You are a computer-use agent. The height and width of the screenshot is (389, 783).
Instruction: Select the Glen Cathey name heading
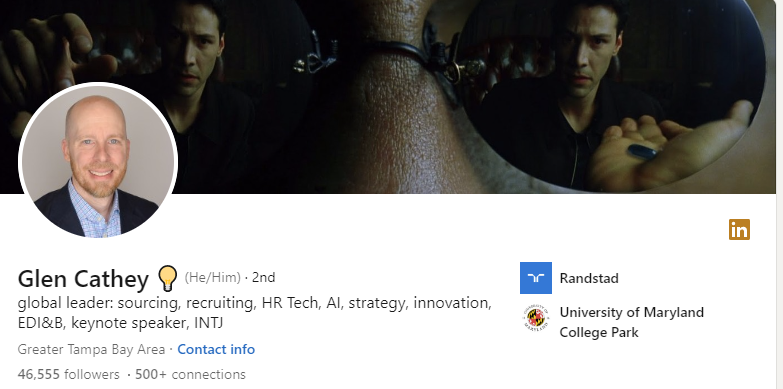coord(83,279)
